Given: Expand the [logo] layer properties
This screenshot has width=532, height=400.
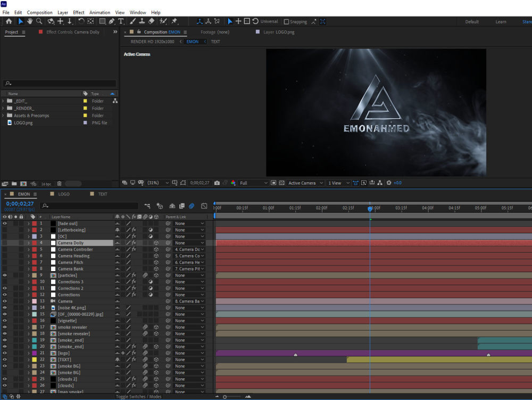Looking at the screenshot, I should [29, 353].
